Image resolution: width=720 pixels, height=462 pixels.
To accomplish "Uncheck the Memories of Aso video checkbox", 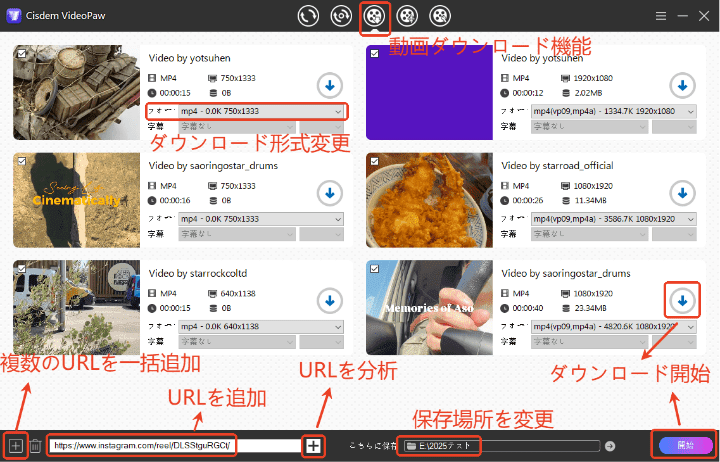I will click(x=375, y=269).
